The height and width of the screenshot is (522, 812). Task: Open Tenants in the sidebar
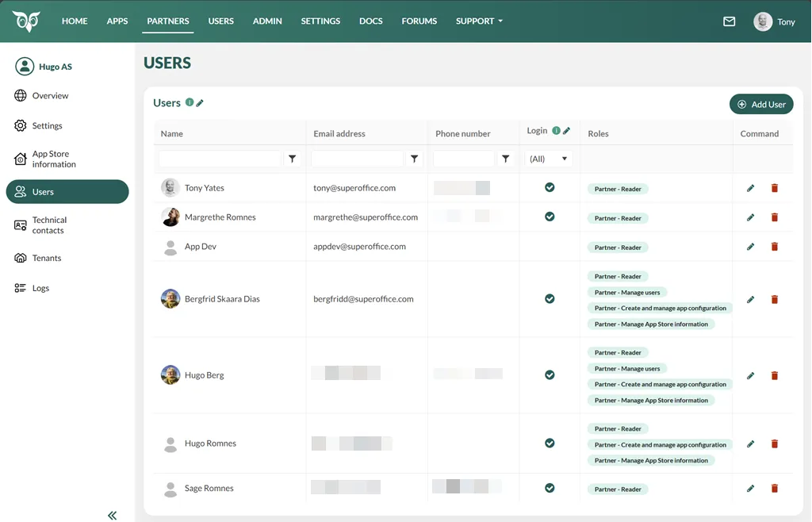pos(47,258)
